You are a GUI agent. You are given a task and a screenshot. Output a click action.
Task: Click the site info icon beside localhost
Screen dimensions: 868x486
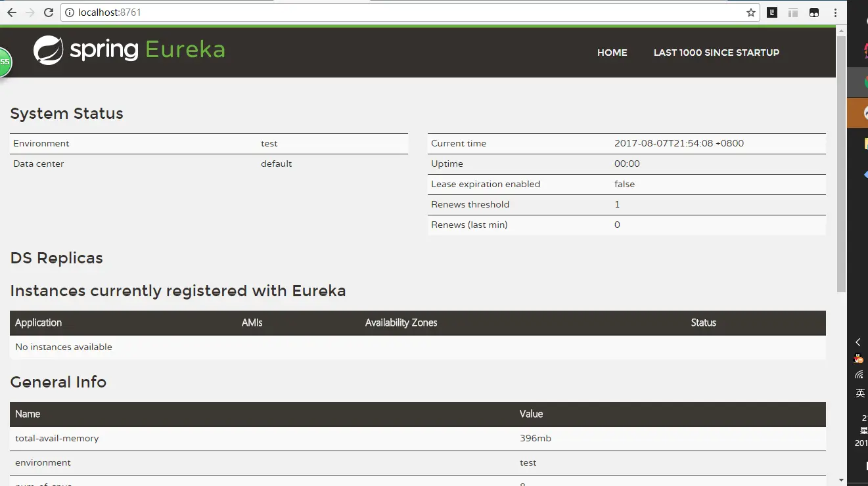tap(70, 12)
